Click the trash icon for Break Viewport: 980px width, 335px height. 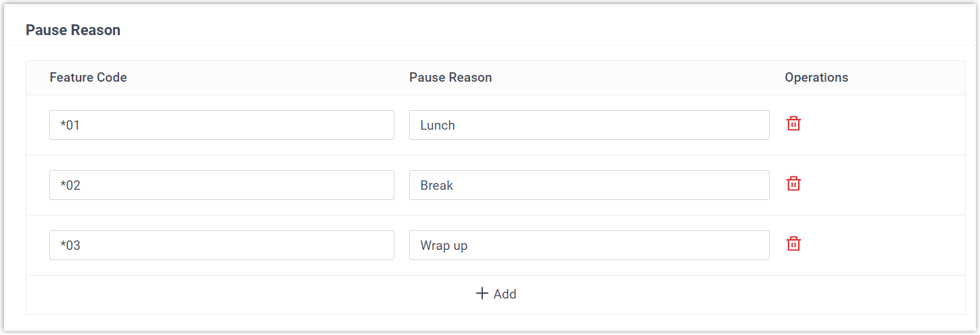click(793, 184)
